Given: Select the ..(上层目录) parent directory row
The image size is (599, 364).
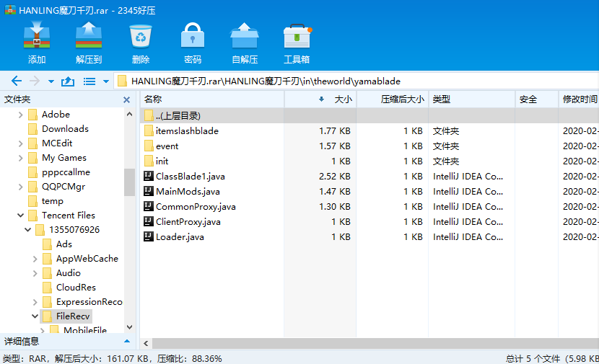Looking at the screenshot, I should [x=369, y=115].
